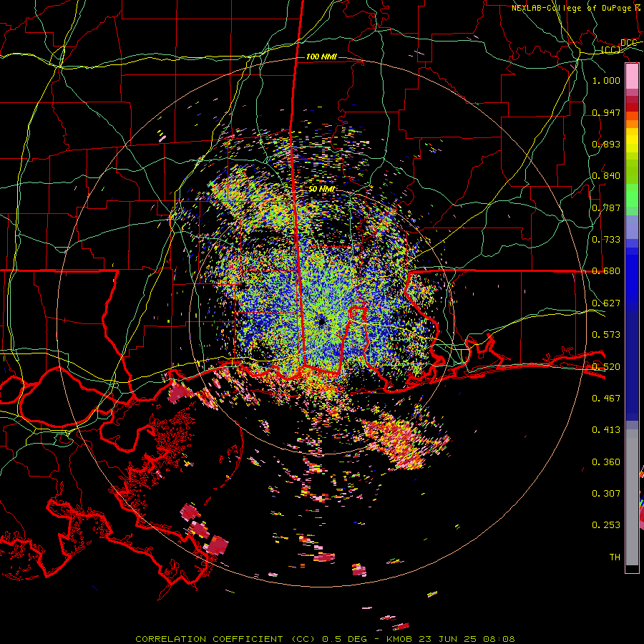
Task: Click the [CC] product label
Action: 611,50
